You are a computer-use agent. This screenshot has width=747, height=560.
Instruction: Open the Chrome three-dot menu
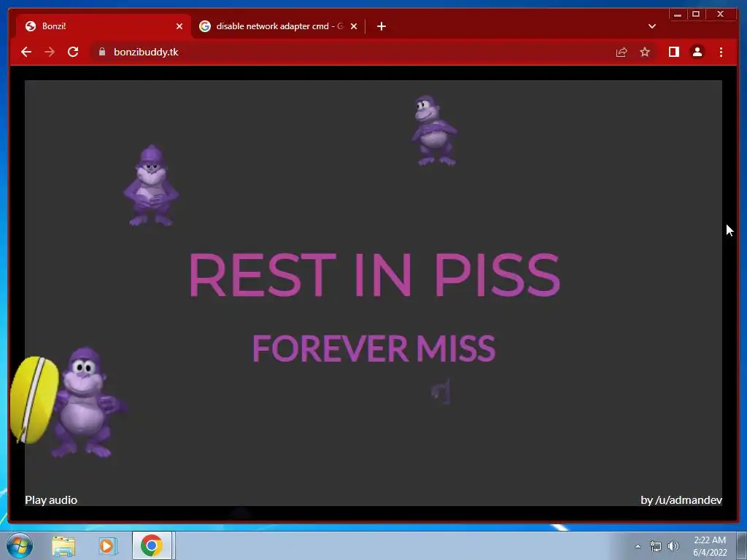tap(721, 52)
